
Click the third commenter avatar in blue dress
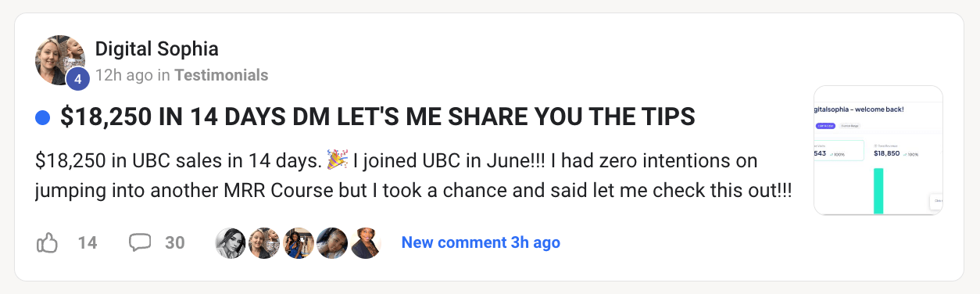pyautogui.click(x=298, y=243)
